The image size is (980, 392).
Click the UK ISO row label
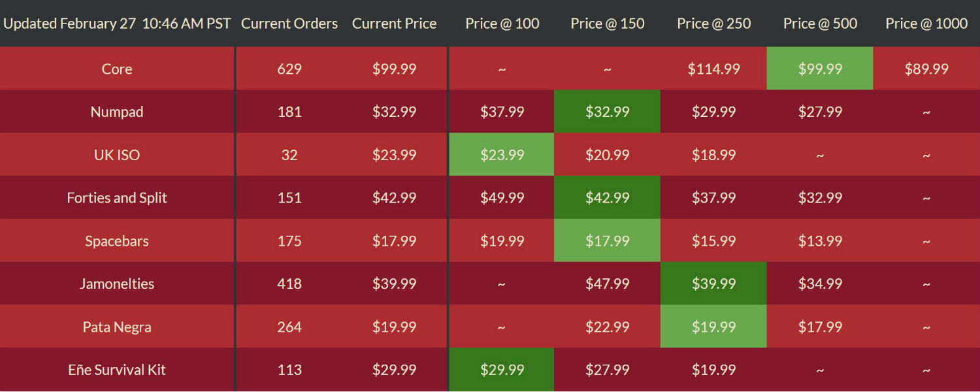point(117,155)
